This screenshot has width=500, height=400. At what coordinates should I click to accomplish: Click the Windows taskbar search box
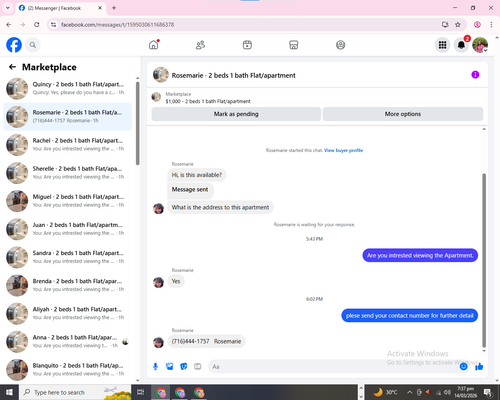coord(75,392)
